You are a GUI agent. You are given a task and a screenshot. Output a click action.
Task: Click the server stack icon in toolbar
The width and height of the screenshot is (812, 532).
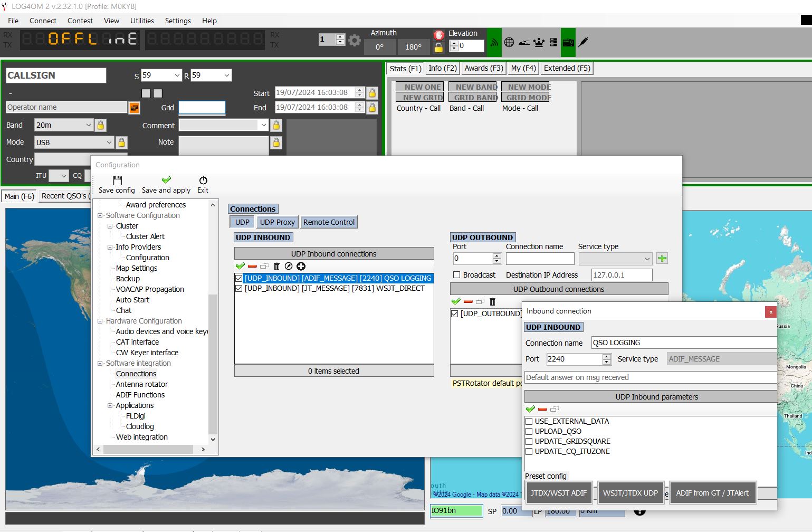tap(553, 42)
